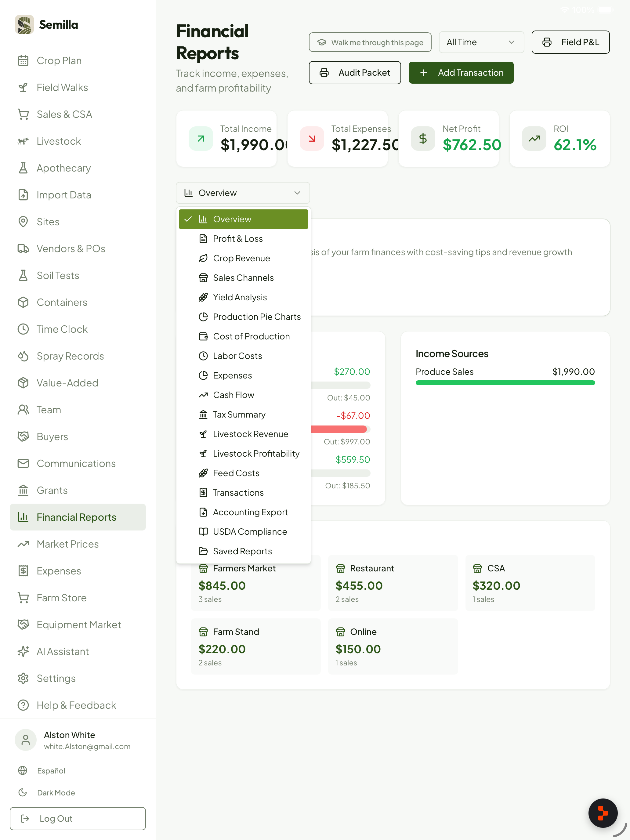Collapse the Overview report selector
This screenshot has width=630, height=840.
point(243,193)
